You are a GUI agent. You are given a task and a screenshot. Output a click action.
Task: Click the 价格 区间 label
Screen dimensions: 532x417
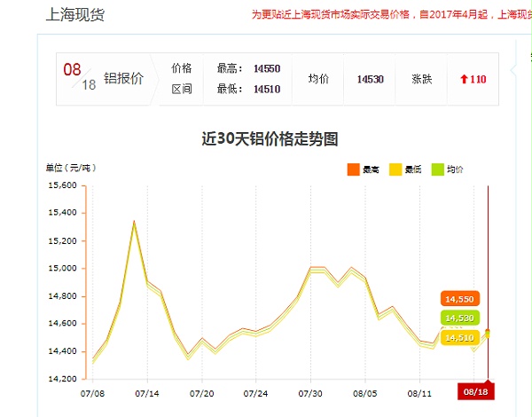(x=182, y=79)
